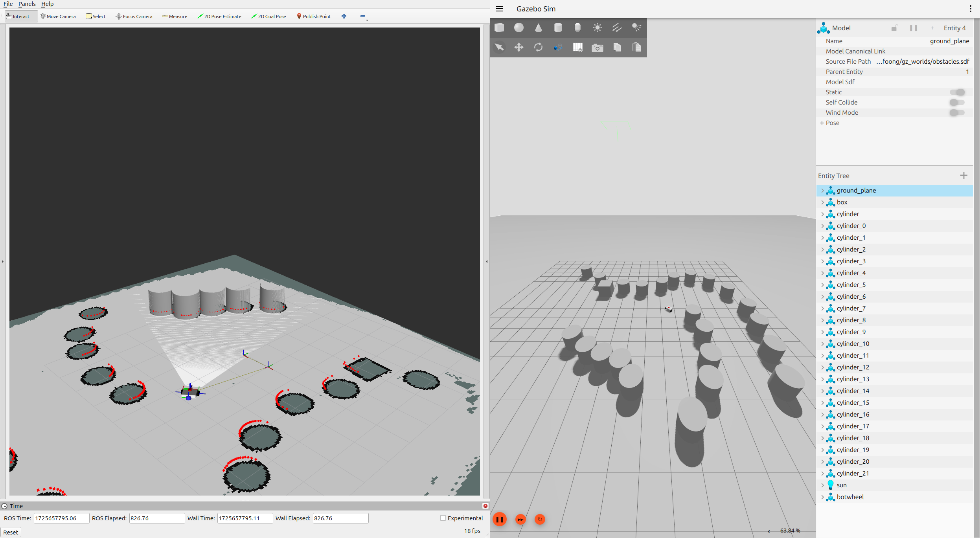Click the ROS Elapsed time field
980x538 pixels.
coord(156,518)
